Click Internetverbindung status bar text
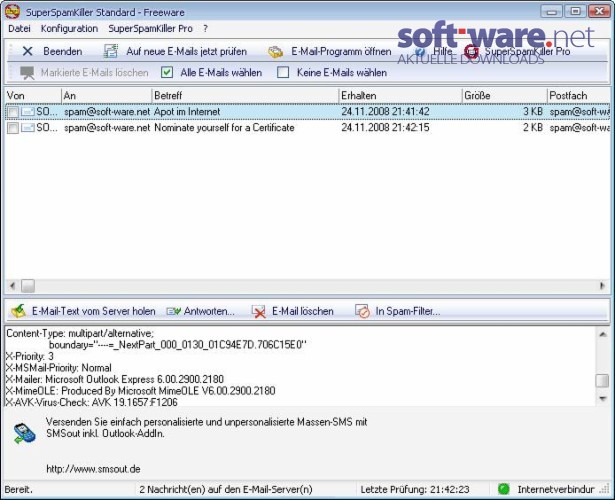This screenshot has width=615, height=500. (556, 489)
